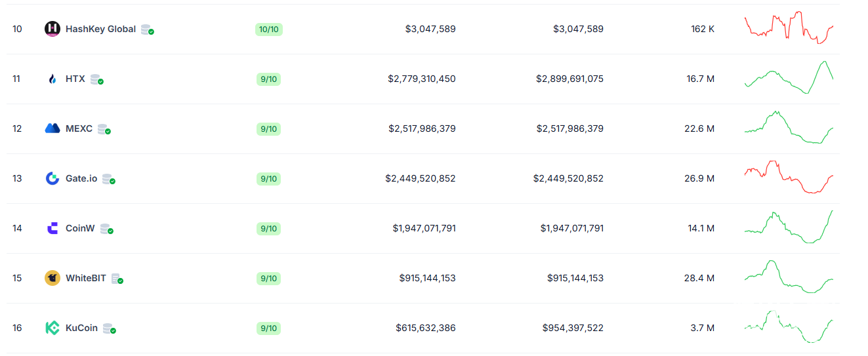Click the 10/10 trust score badge
This screenshot has height=356, width=868.
pyautogui.click(x=268, y=30)
